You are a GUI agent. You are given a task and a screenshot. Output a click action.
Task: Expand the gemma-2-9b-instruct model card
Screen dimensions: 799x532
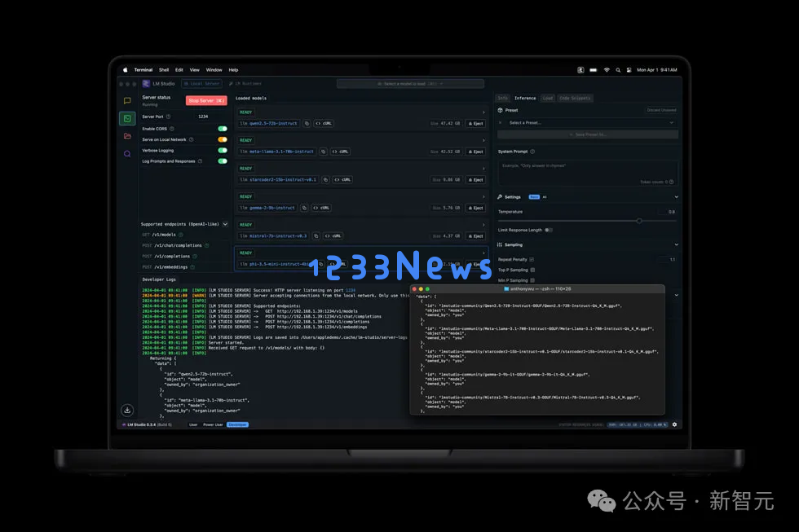tap(483, 196)
